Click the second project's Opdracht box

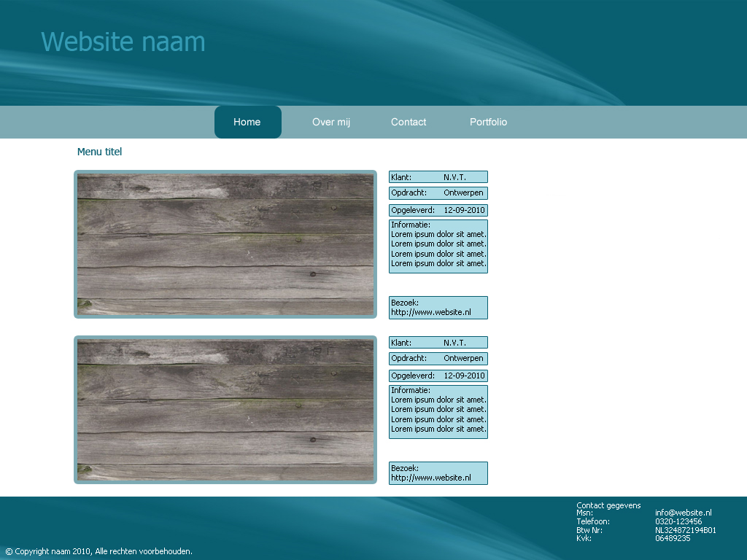(438, 359)
